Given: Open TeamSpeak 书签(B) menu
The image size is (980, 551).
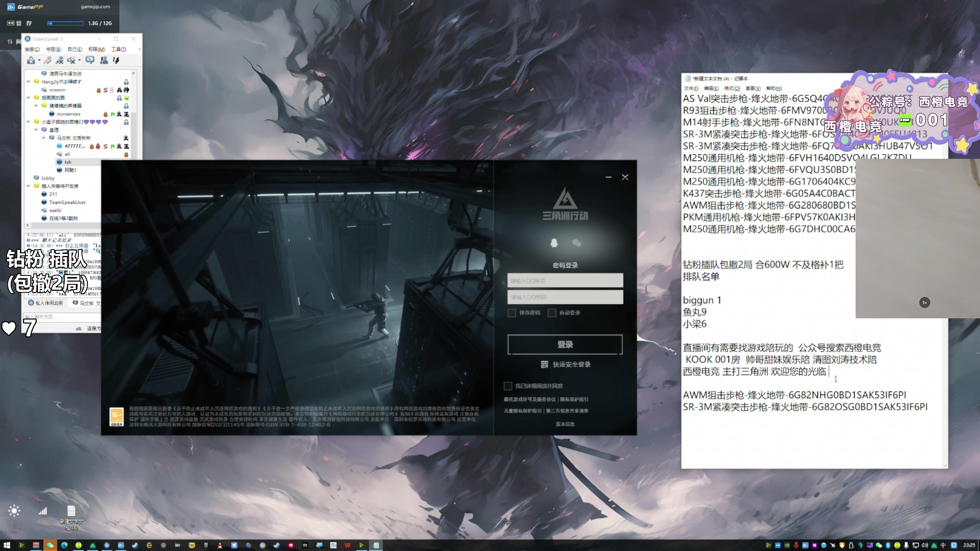Looking at the screenshot, I should coord(54,49).
